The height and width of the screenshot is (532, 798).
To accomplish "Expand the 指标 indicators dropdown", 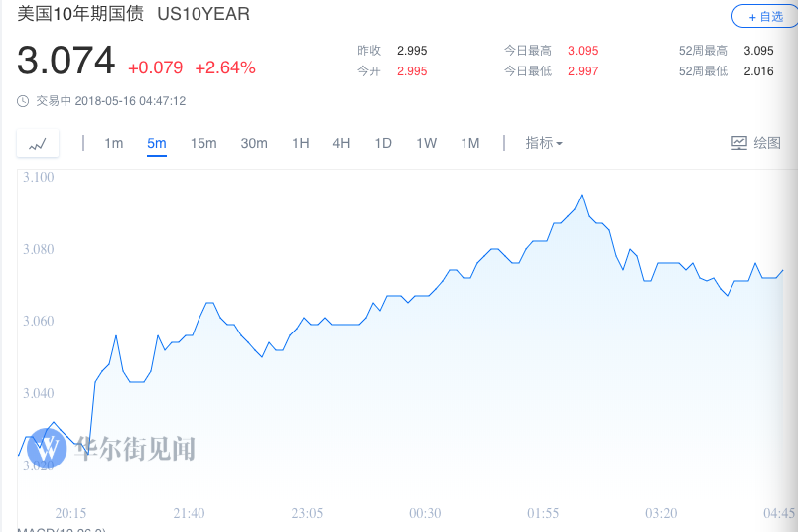I will [x=544, y=143].
